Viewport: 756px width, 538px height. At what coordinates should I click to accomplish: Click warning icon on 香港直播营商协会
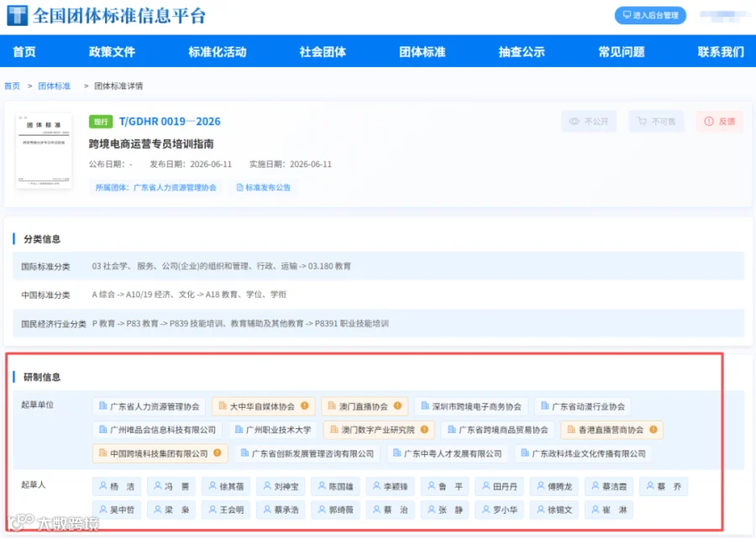coord(654,429)
